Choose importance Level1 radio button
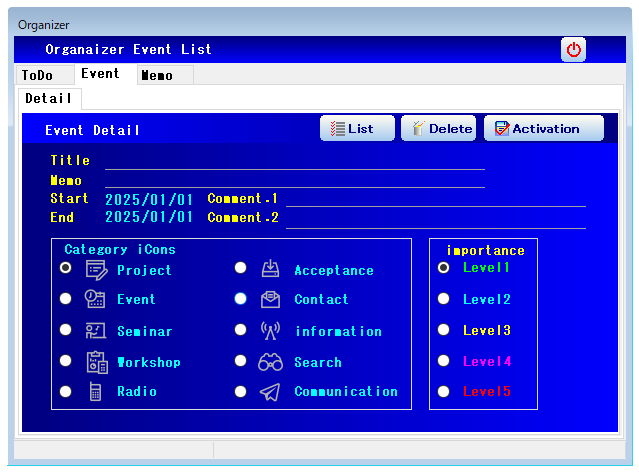Screen dimensions: 639x473 click(443, 268)
